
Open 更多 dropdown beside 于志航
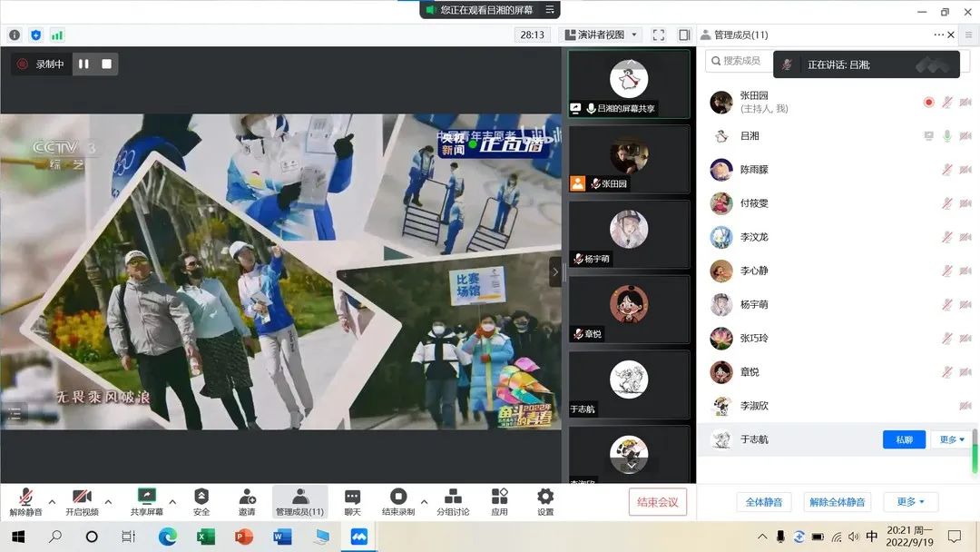click(x=952, y=439)
